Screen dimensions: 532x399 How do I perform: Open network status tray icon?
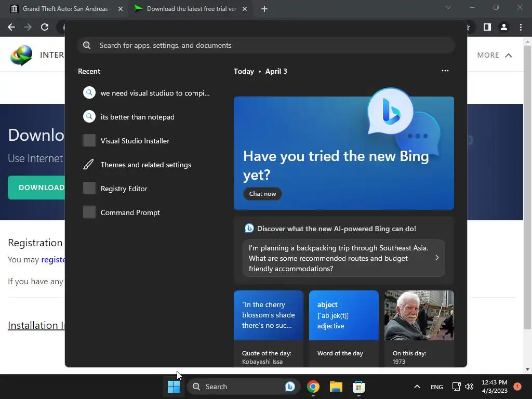[456, 387]
